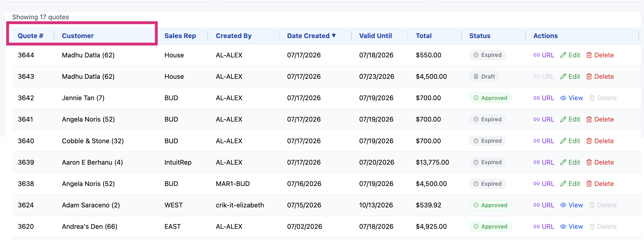Sort table by Quote # header
The image size is (644, 240).
[x=31, y=36]
